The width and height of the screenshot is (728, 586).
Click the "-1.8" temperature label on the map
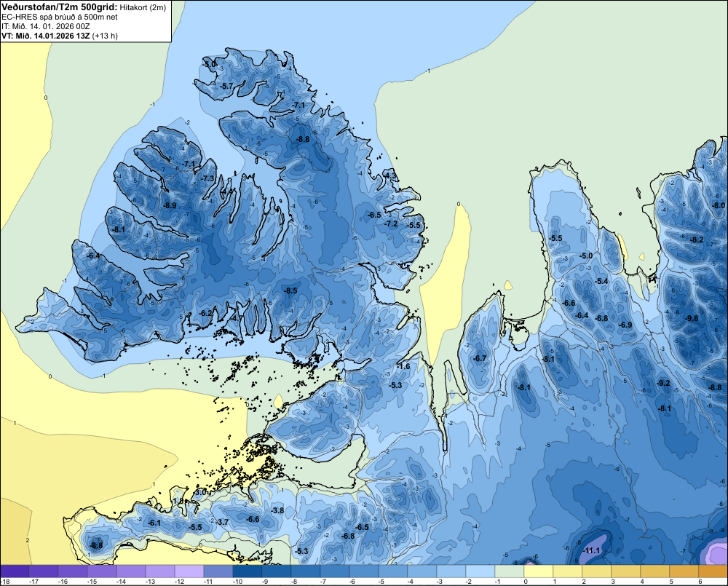click(179, 501)
